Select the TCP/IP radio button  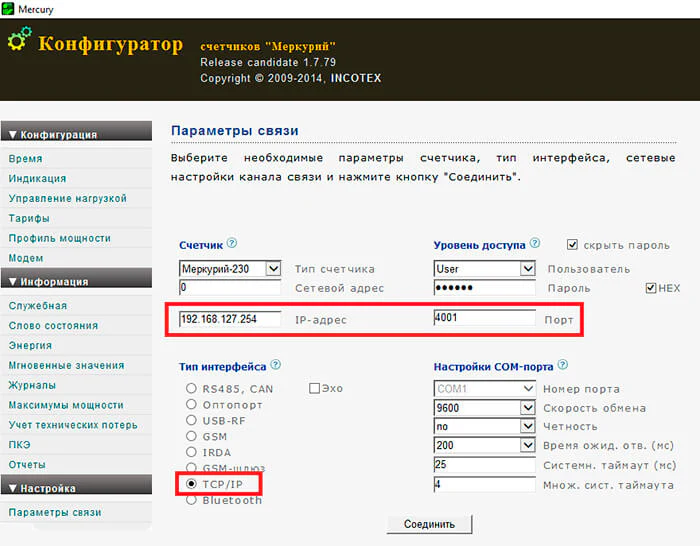pyautogui.click(x=191, y=483)
